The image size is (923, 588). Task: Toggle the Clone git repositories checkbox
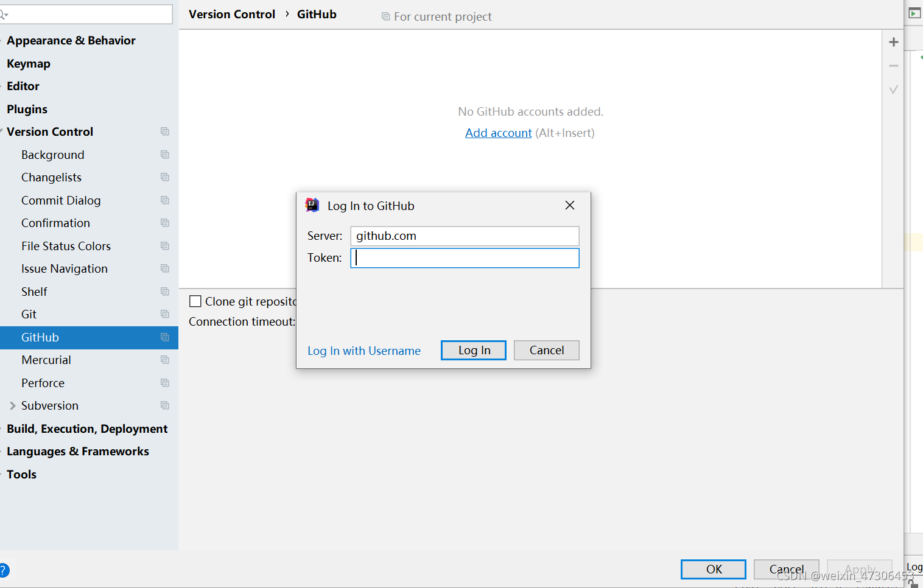[195, 301]
